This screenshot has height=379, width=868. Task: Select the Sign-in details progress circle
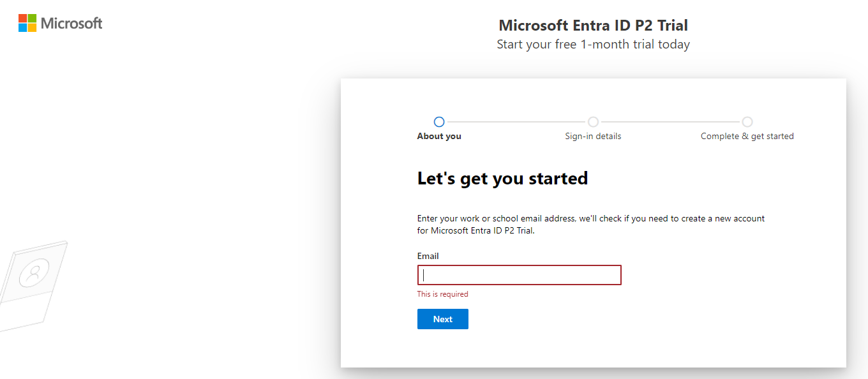(593, 121)
